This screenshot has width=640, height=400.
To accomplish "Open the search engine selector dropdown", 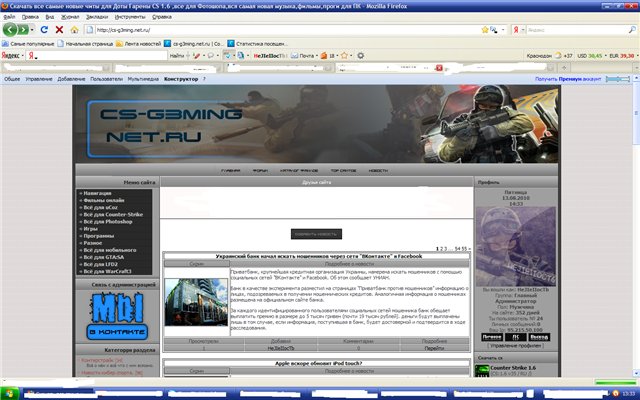I will (x=522, y=30).
